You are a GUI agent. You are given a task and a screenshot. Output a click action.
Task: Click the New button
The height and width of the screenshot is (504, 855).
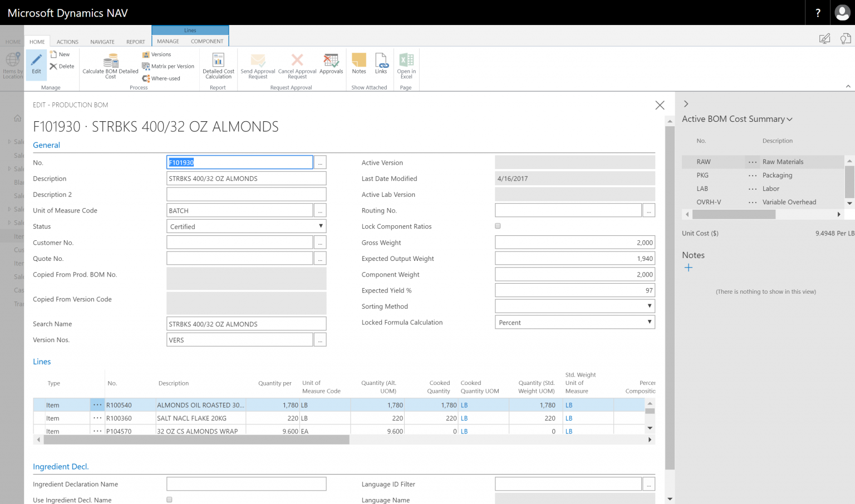click(x=60, y=54)
